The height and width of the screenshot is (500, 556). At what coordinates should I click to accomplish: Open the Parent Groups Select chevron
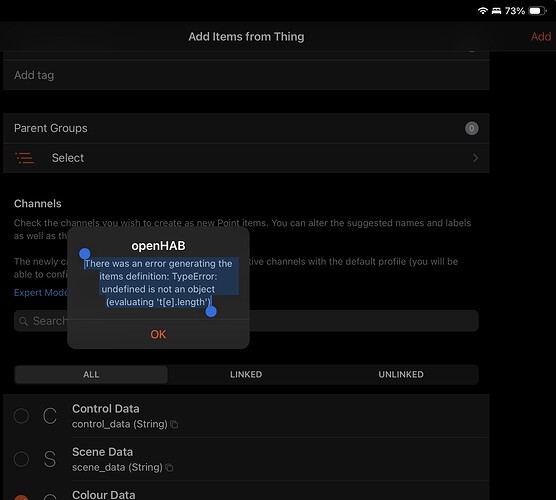click(x=476, y=158)
